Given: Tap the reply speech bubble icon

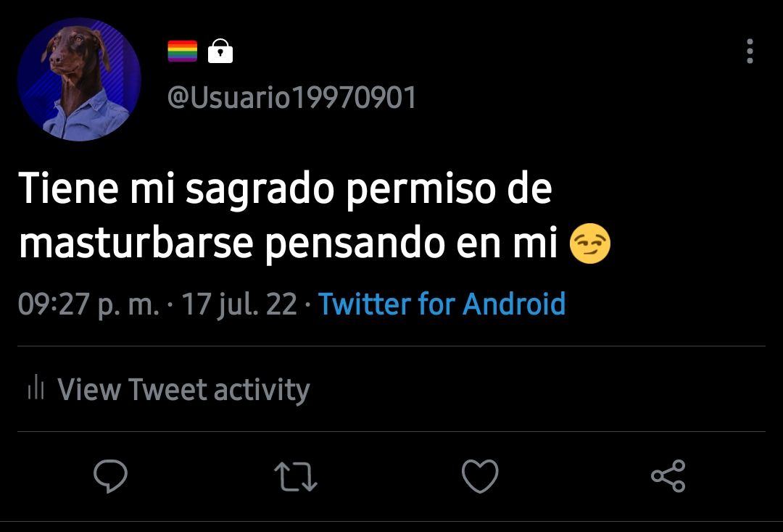Looking at the screenshot, I should coord(110,476).
